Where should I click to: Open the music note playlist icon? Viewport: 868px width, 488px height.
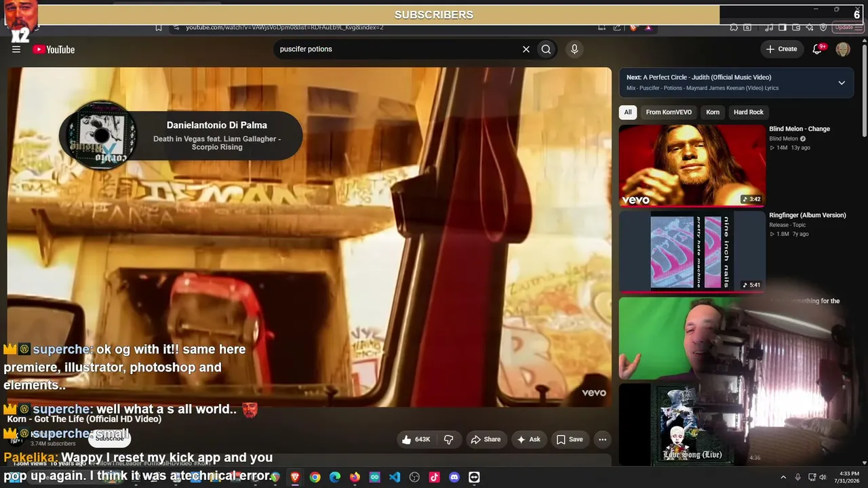click(768, 27)
